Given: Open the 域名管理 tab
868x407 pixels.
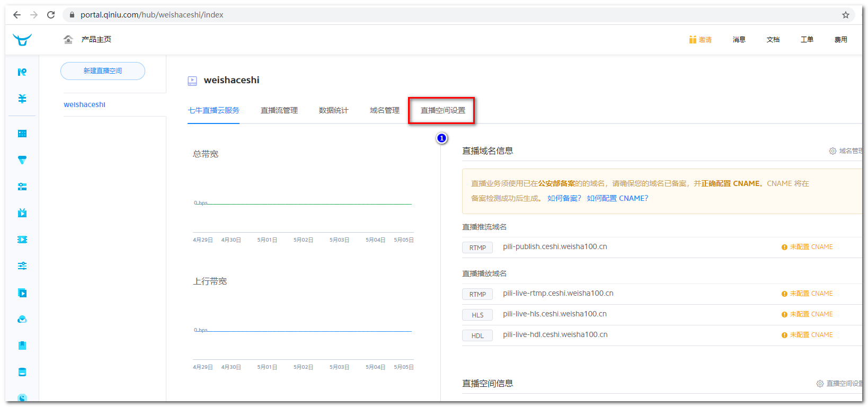Looking at the screenshot, I should (385, 110).
